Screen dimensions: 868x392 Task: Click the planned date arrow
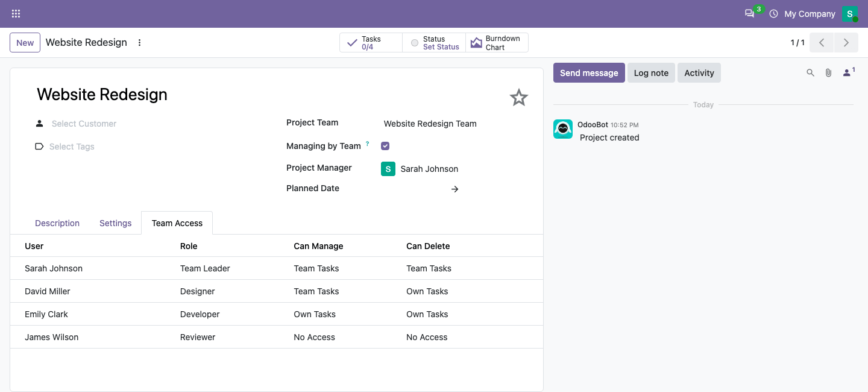tap(455, 189)
